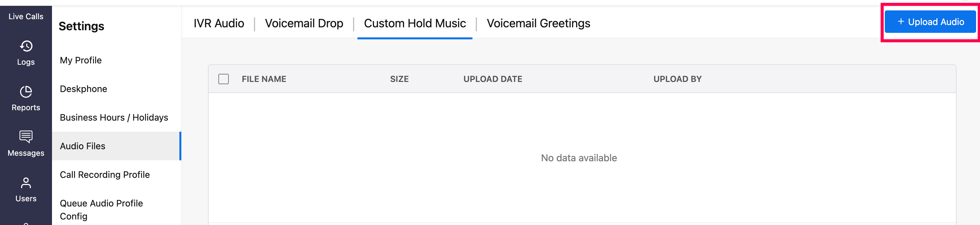Select the Custom Hold Music tab
The image size is (980, 225).
[415, 23]
